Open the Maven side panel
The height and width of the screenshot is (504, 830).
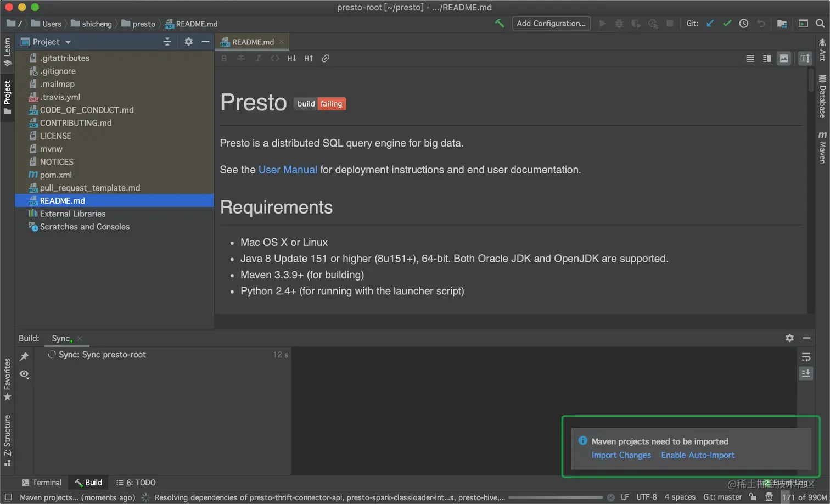(822, 147)
